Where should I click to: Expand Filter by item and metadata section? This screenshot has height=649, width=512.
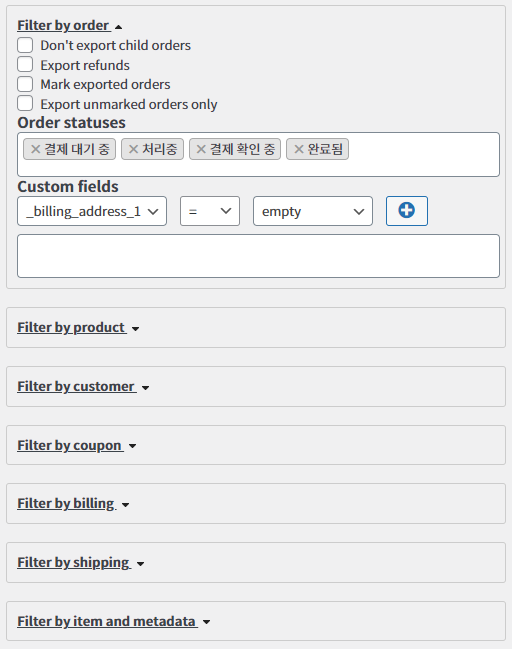[114, 621]
